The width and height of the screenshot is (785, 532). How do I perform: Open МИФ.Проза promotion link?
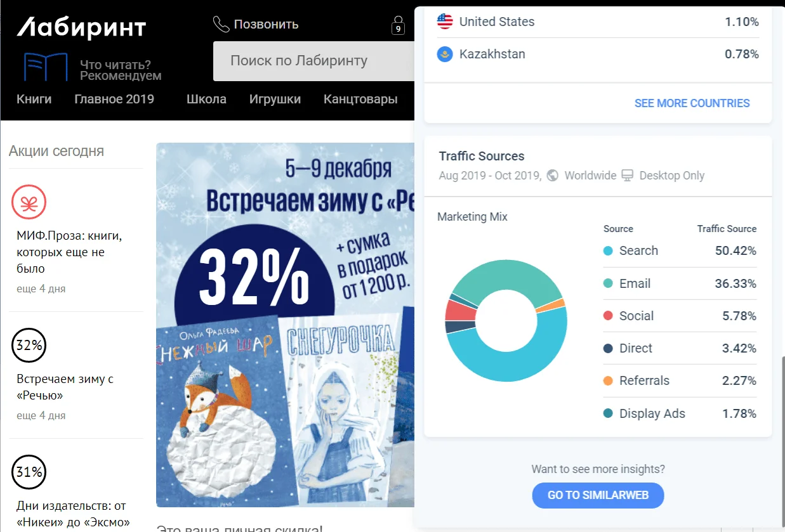(x=69, y=252)
